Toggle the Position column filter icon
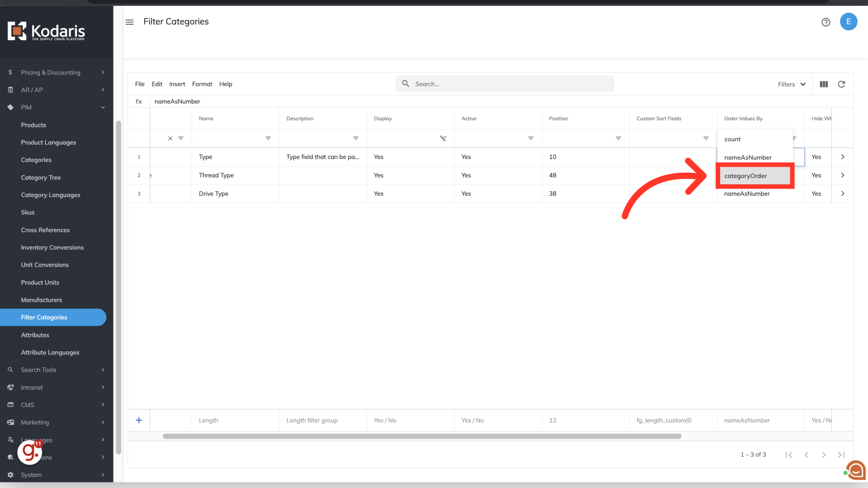This screenshot has width=868, height=488. [x=618, y=138]
